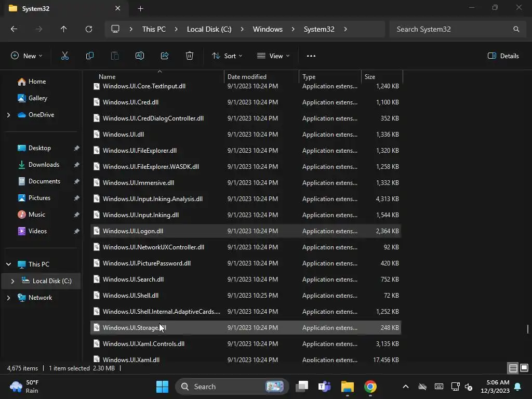Toggle the Details pane button

tap(503, 56)
